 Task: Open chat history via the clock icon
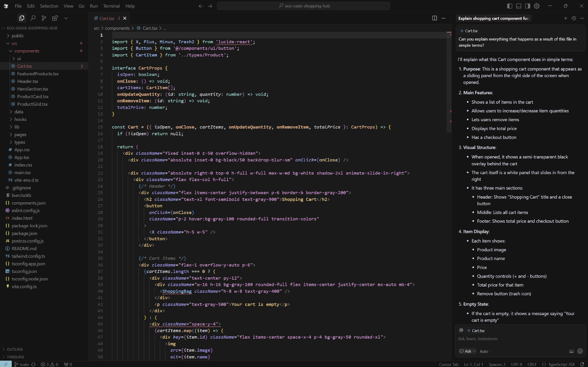click(x=574, y=18)
